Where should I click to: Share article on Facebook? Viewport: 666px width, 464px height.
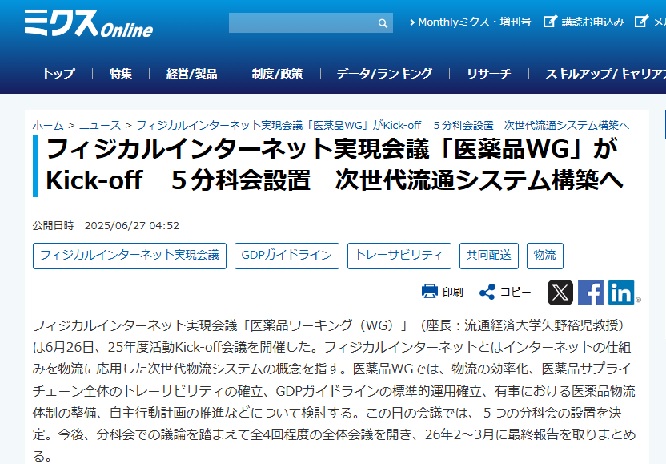pos(591,292)
